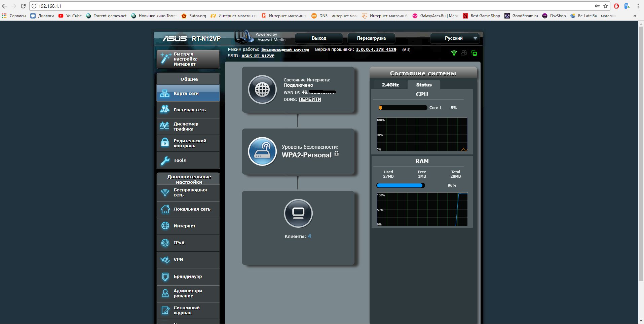Open Родительский контроль in the sidebar
644x324 pixels.
click(188, 143)
